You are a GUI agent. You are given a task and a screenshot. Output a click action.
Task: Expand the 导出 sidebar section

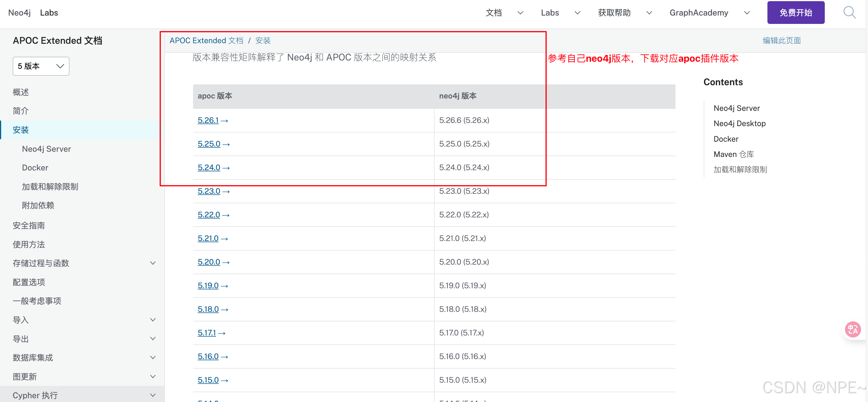pos(153,338)
